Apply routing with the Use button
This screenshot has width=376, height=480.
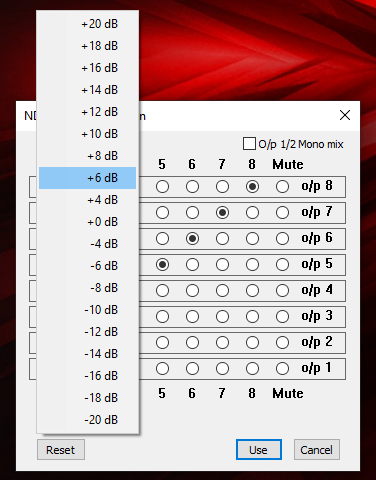coord(259,450)
